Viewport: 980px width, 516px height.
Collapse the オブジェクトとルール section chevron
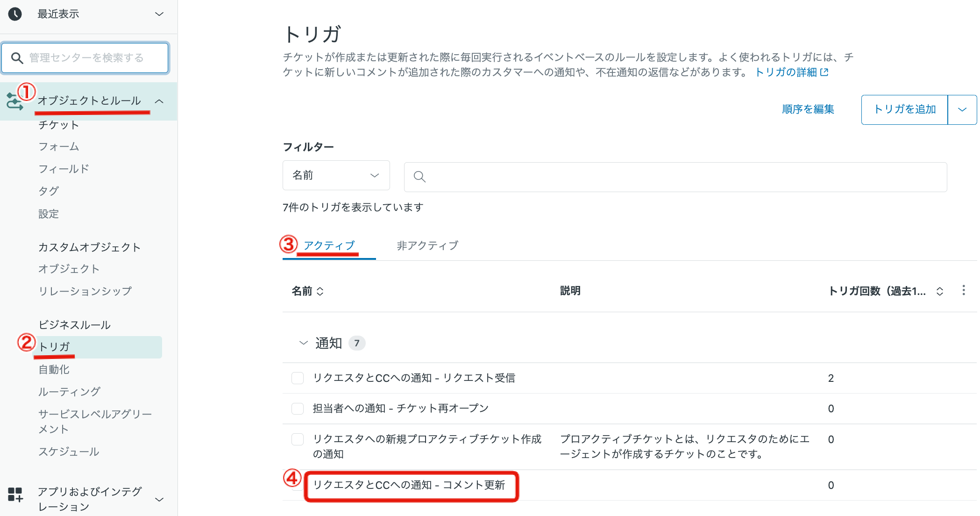click(161, 101)
